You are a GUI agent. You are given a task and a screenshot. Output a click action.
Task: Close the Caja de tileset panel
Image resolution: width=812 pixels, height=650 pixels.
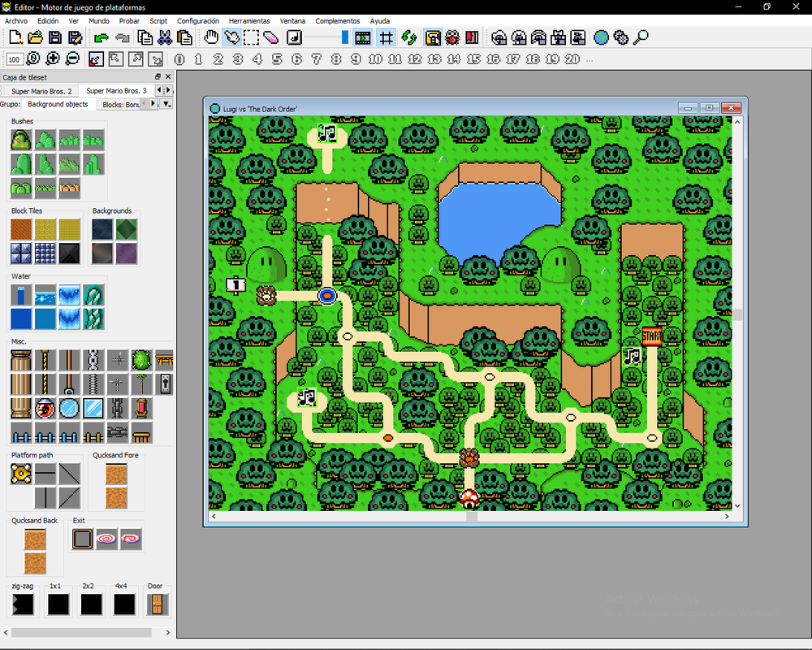pyautogui.click(x=168, y=76)
